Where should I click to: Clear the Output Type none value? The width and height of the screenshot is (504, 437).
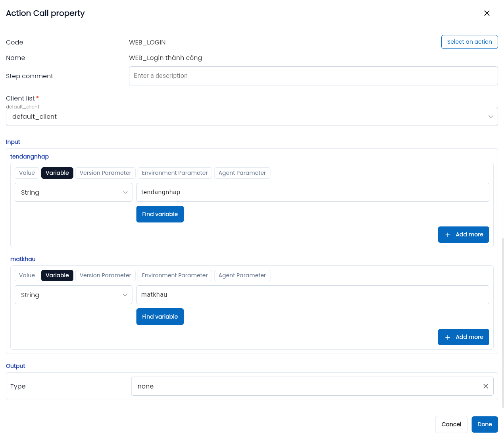pyautogui.click(x=485, y=386)
